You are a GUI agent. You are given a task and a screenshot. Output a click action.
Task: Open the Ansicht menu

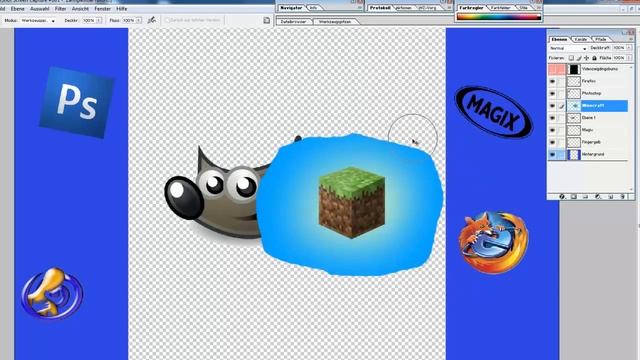click(x=80, y=9)
